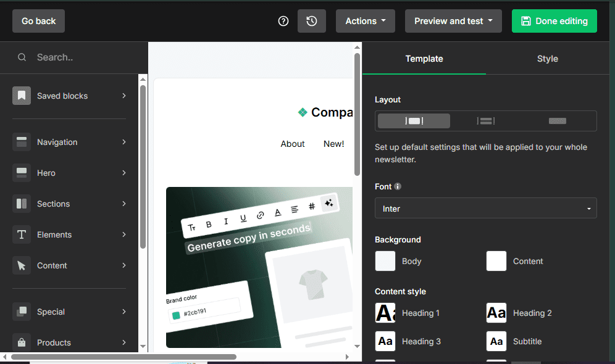Viewport: 615px width, 364px height.
Task: Click the Done editing button
Action: [x=554, y=21]
